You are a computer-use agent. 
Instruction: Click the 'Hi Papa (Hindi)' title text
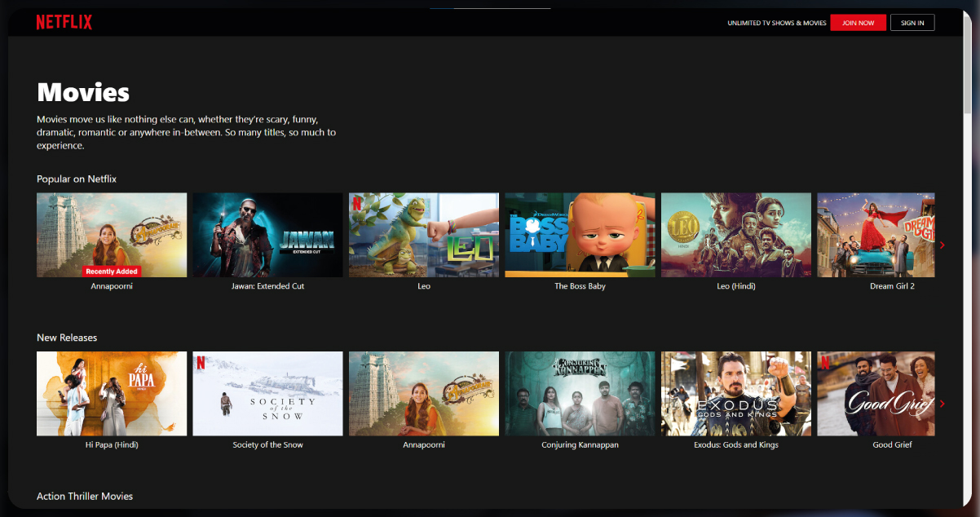[112, 445]
